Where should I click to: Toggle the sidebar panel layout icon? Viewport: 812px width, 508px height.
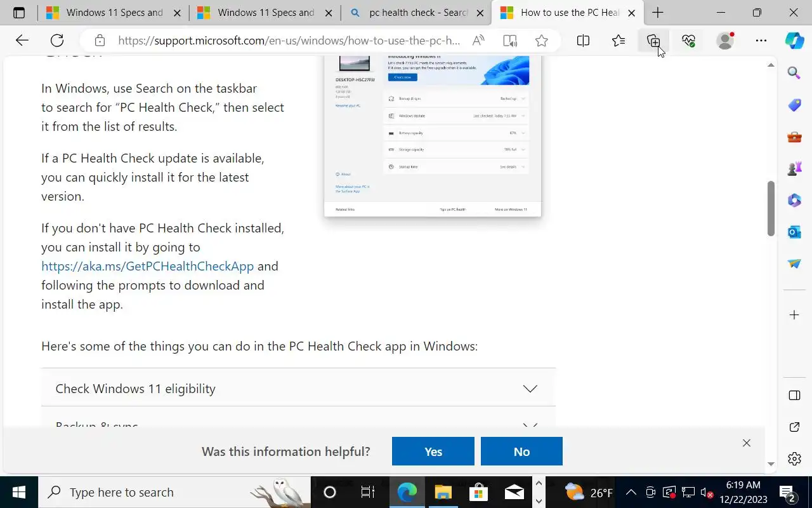click(x=794, y=396)
